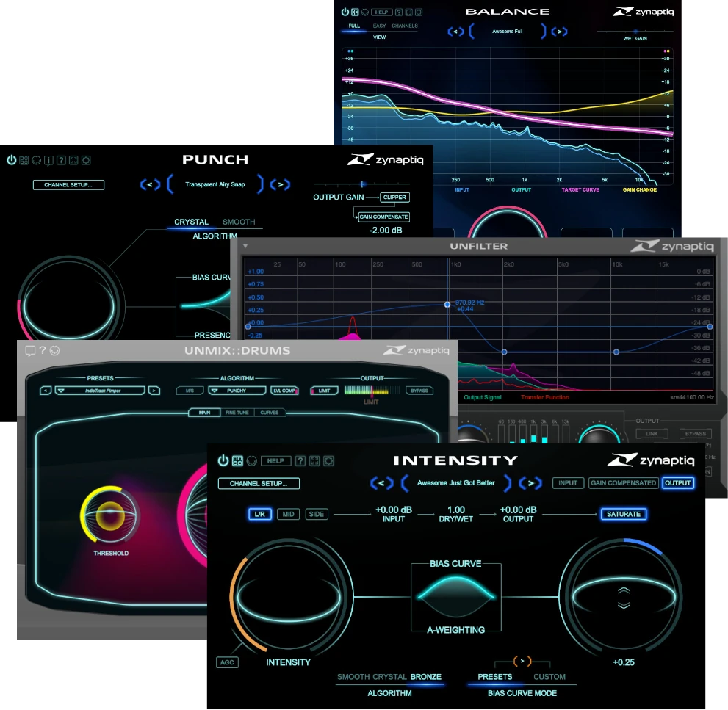Screen dimensions: 728x710
Task: Click the smiley feedback icon in Unmix::Drums
Action: pyautogui.click(x=54, y=350)
